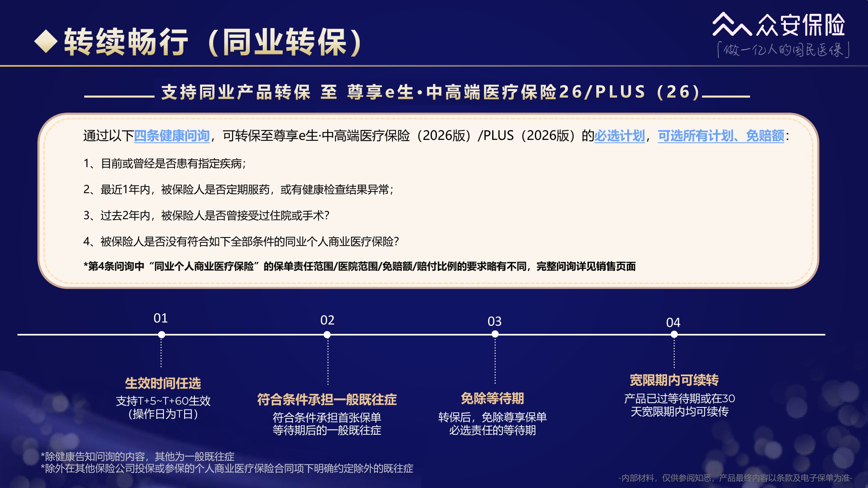This screenshot has width=868, height=488.
Task: Open the 必选计划 link
Action: click(x=619, y=136)
